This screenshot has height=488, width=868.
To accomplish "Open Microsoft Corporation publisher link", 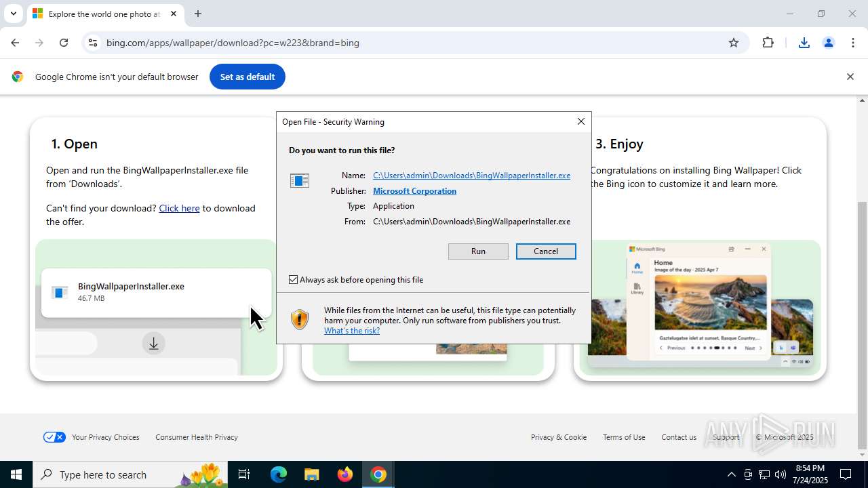I will pyautogui.click(x=414, y=191).
